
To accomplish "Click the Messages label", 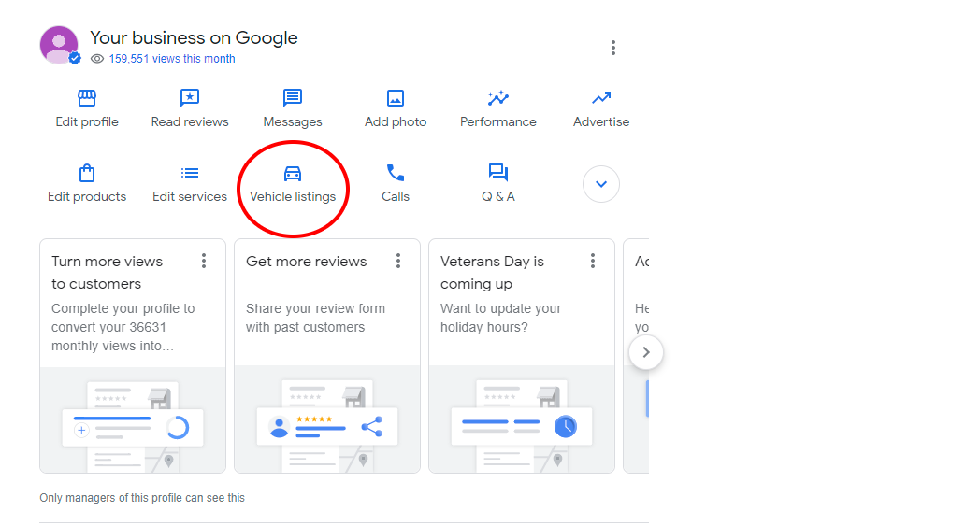I will click(x=293, y=121).
